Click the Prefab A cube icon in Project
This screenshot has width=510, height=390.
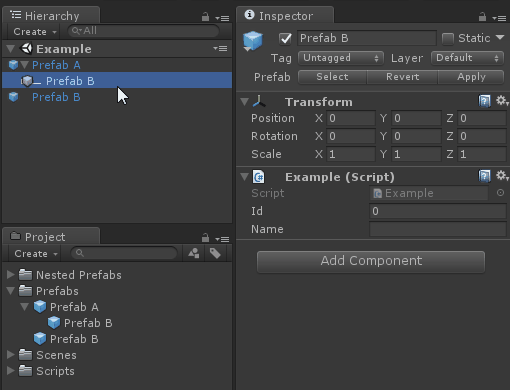click(x=40, y=307)
